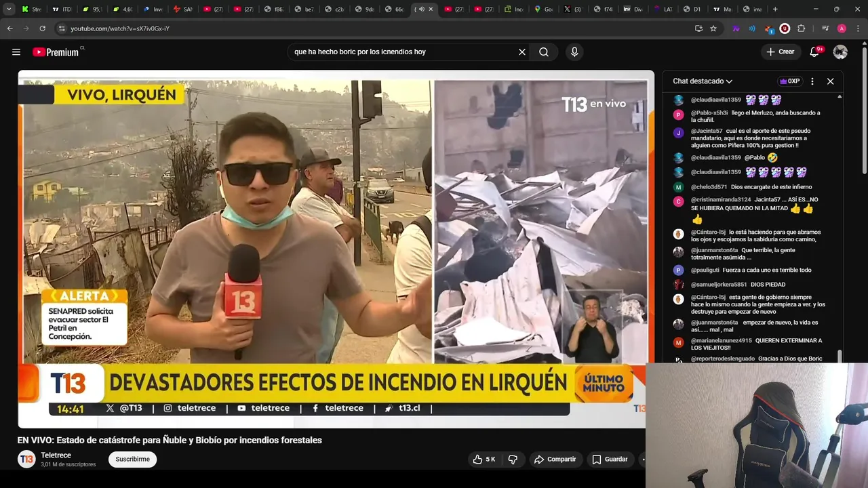Switch to the LAT tab
This screenshot has width=868, height=488.
663,9
